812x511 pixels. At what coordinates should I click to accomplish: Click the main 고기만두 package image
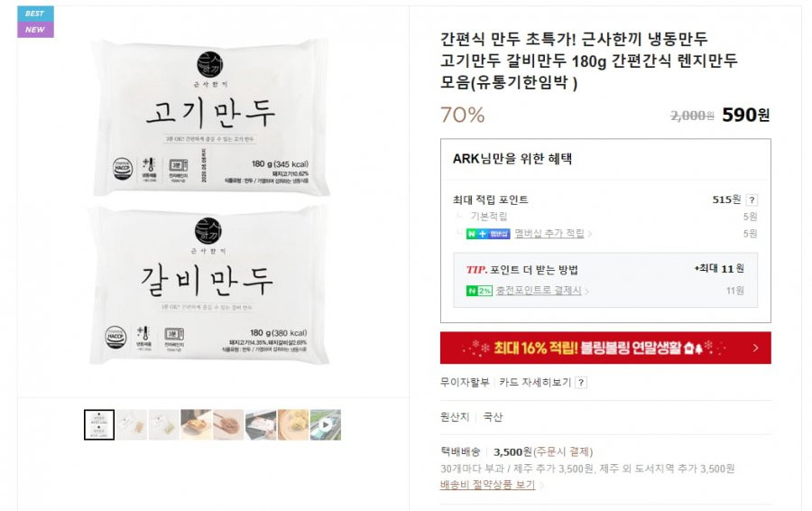tap(211, 117)
